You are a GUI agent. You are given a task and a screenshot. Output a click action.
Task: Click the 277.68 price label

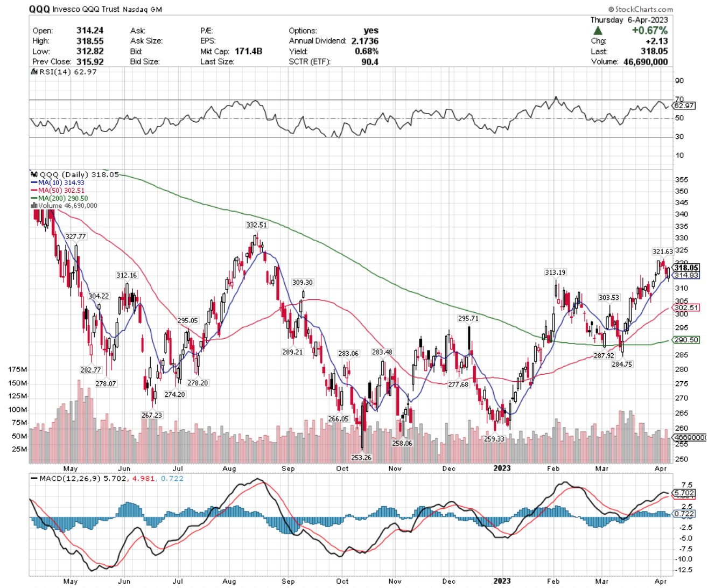tap(458, 384)
